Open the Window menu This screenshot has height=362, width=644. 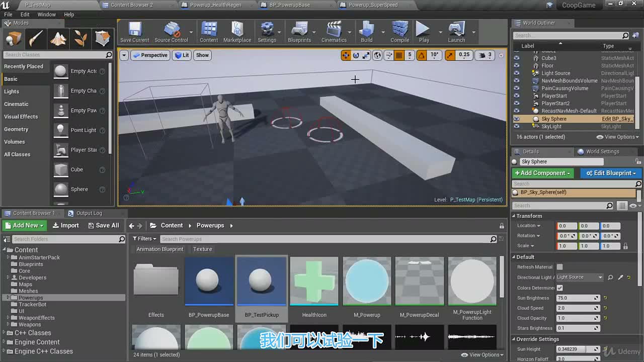tap(46, 15)
